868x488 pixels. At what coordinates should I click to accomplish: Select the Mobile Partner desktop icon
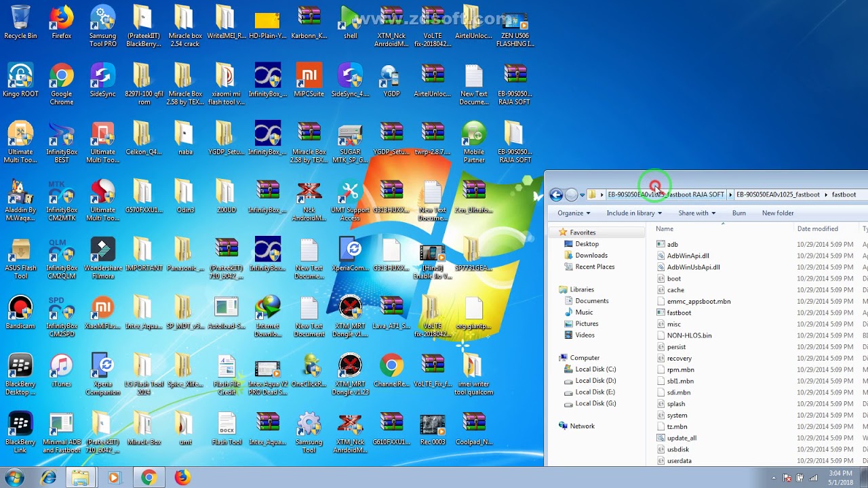coord(473,143)
